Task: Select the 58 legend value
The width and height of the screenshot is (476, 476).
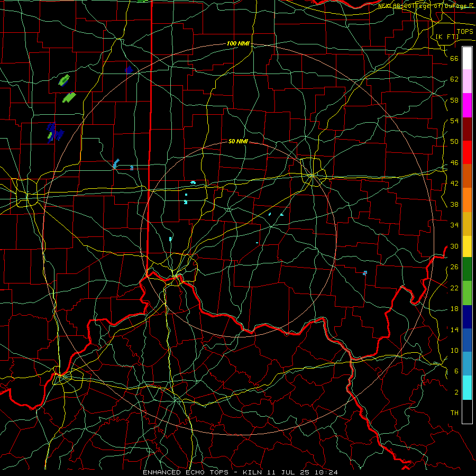Action: click(x=454, y=100)
